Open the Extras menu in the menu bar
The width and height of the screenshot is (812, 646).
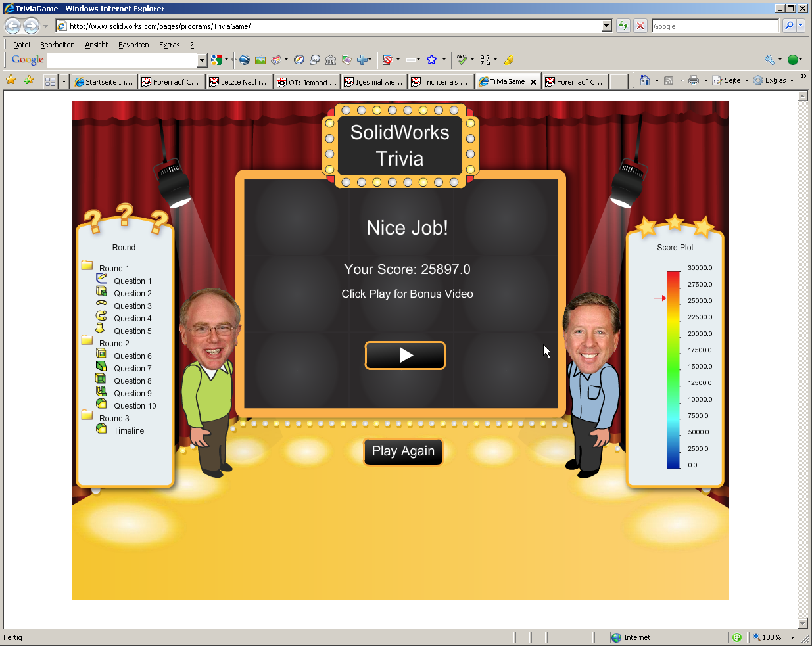click(170, 45)
